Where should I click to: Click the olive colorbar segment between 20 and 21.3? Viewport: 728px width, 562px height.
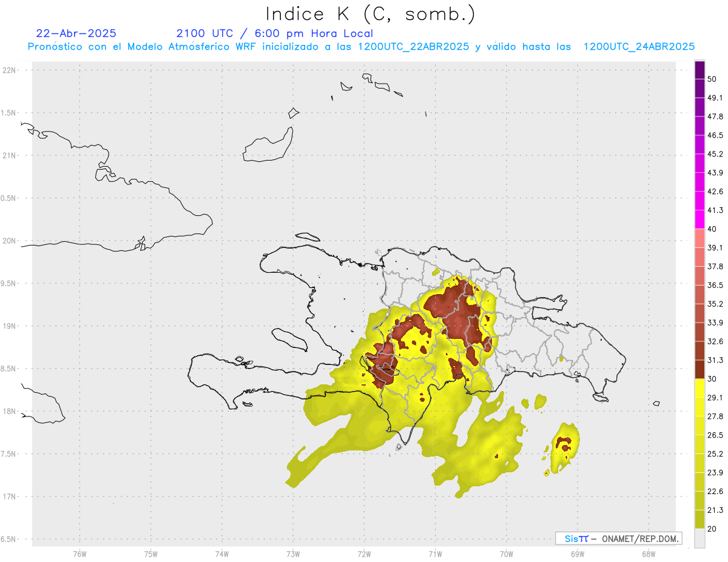[x=699, y=519]
